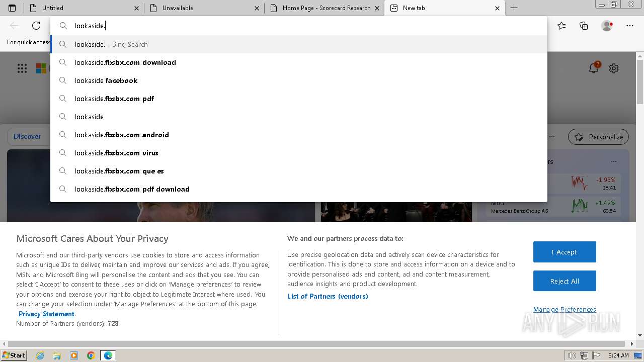The image size is (644, 362).
Task: Open the Favorites star icon
Action: pos(561,26)
